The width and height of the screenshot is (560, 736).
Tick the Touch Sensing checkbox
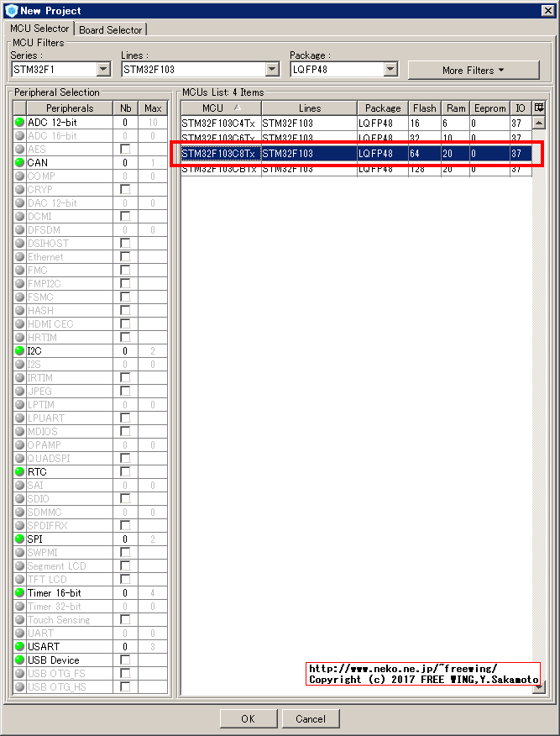[x=125, y=619]
